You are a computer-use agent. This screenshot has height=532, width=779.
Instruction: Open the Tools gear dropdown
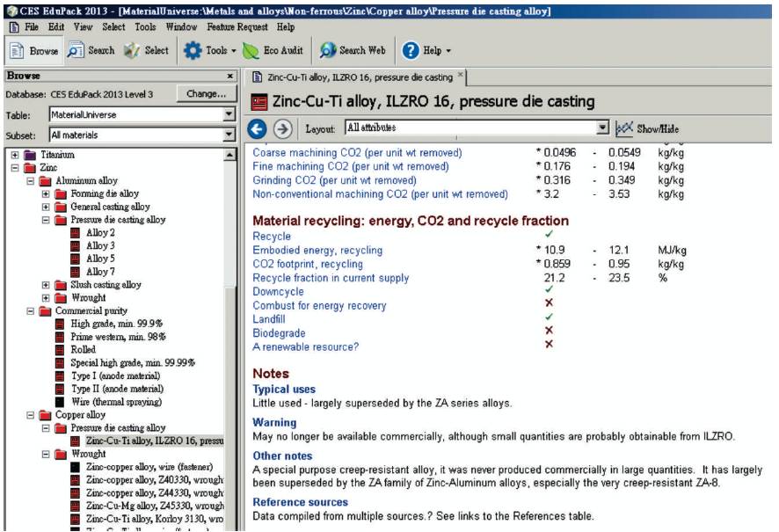pos(209,51)
